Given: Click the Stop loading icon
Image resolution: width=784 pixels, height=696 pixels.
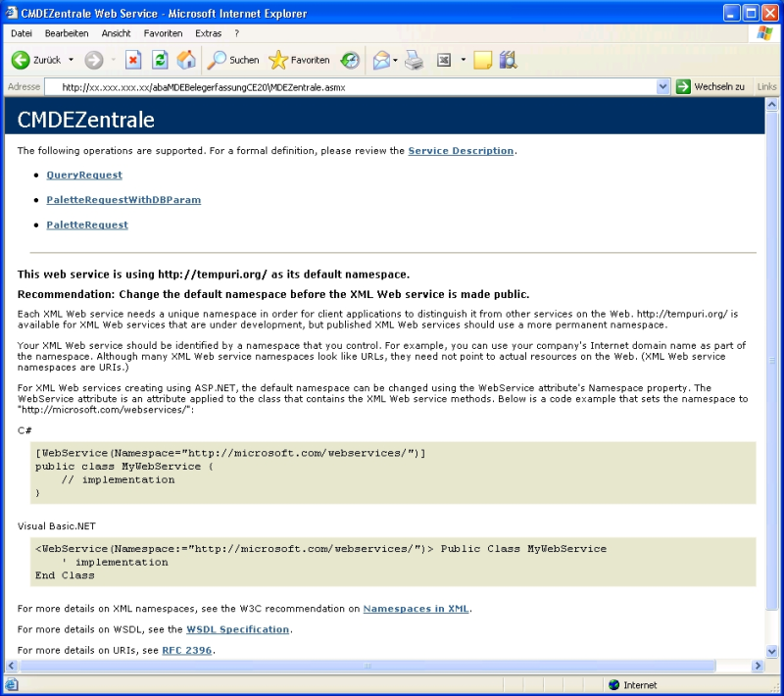Looking at the screenshot, I should [x=133, y=61].
